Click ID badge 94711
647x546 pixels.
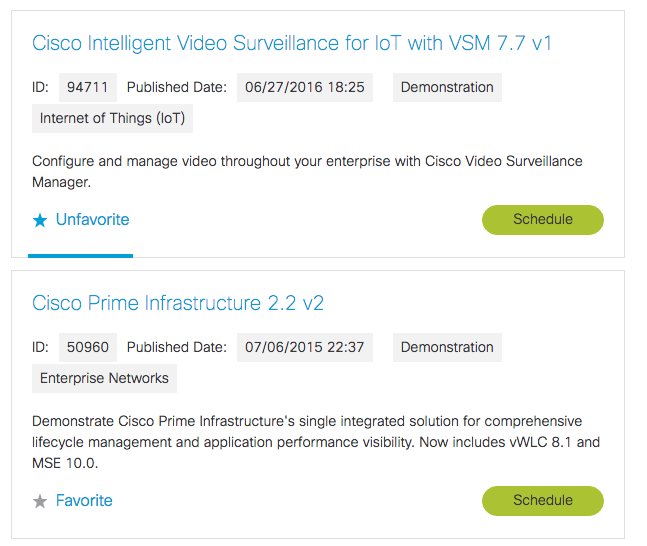(87, 88)
